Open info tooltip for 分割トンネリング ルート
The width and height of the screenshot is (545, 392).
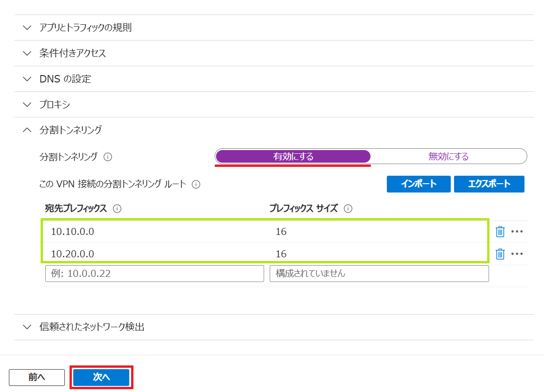pos(196,185)
